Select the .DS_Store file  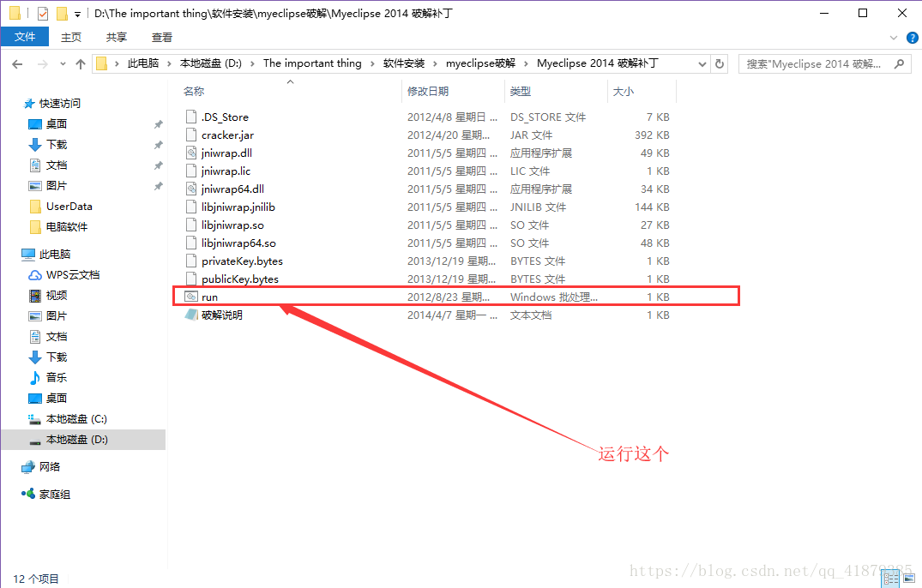coord(225,117)
